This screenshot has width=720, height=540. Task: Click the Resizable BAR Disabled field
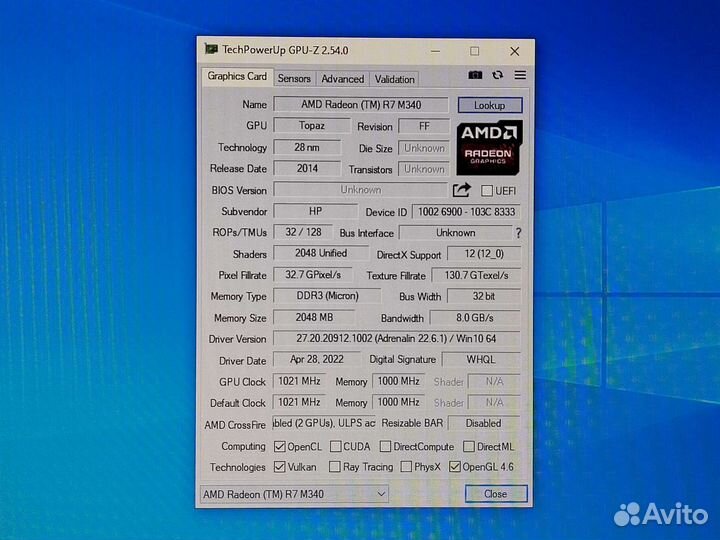tap(483, 423)
